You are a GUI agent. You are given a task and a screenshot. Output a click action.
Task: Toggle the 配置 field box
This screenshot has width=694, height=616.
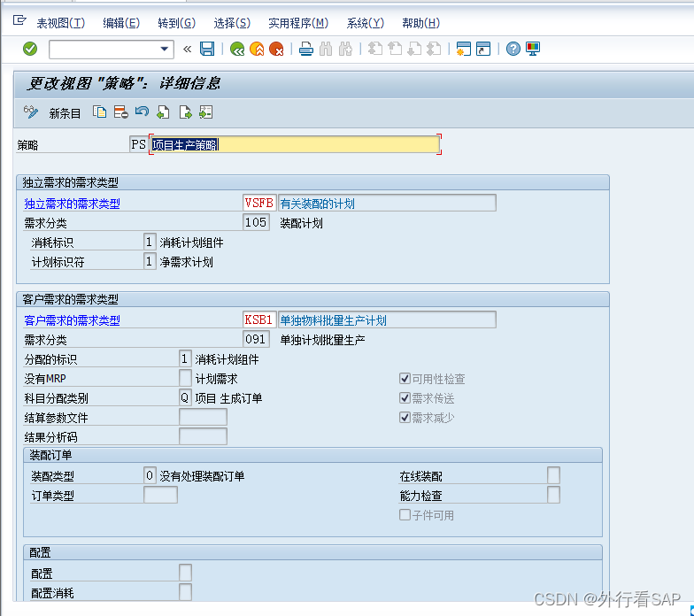pyautogui.click(x=186, y=573)
